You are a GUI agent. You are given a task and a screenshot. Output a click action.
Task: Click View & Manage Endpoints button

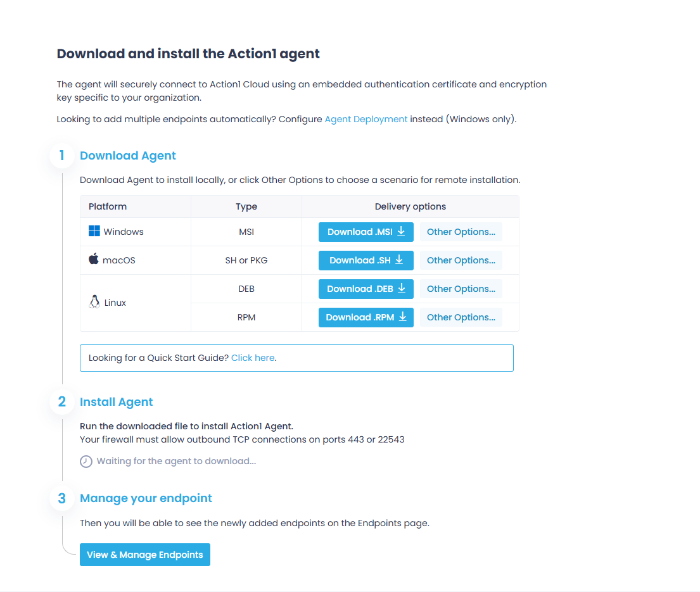[x=144, y=555]
